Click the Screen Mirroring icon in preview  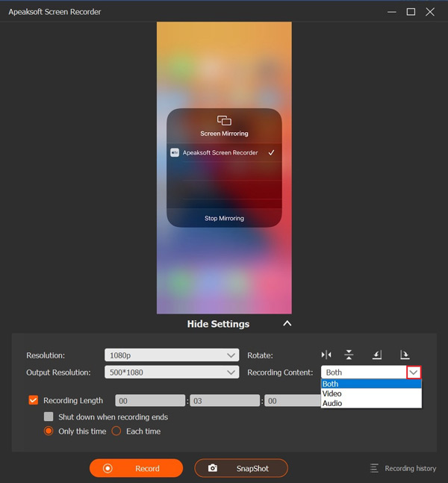[x=224, y=120]
